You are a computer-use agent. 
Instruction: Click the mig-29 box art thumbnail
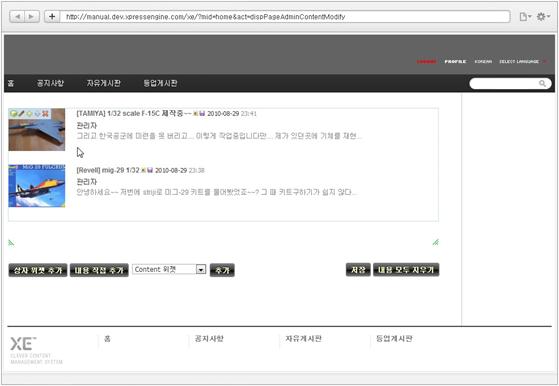click(x=37, y=186)
